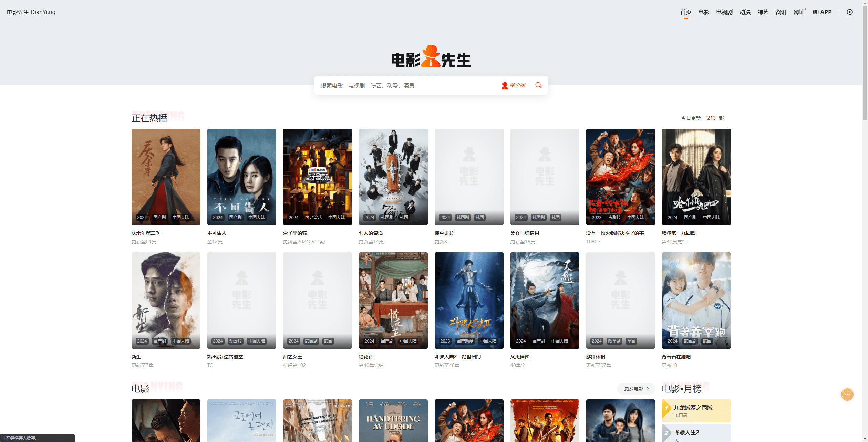Open the 首页 tab

[686, 12]
